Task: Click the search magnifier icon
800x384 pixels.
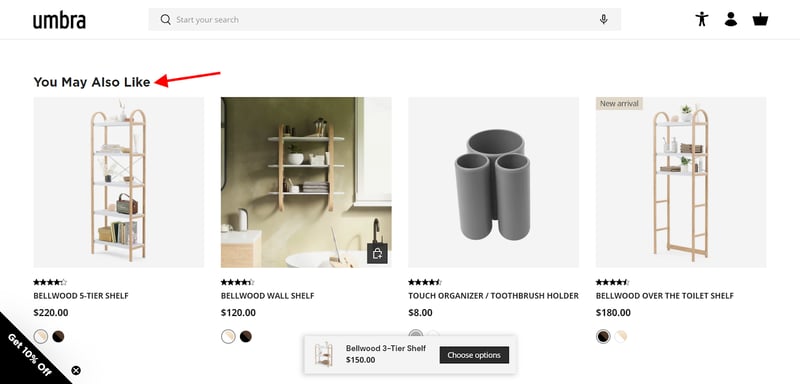Action: (165, 19)
